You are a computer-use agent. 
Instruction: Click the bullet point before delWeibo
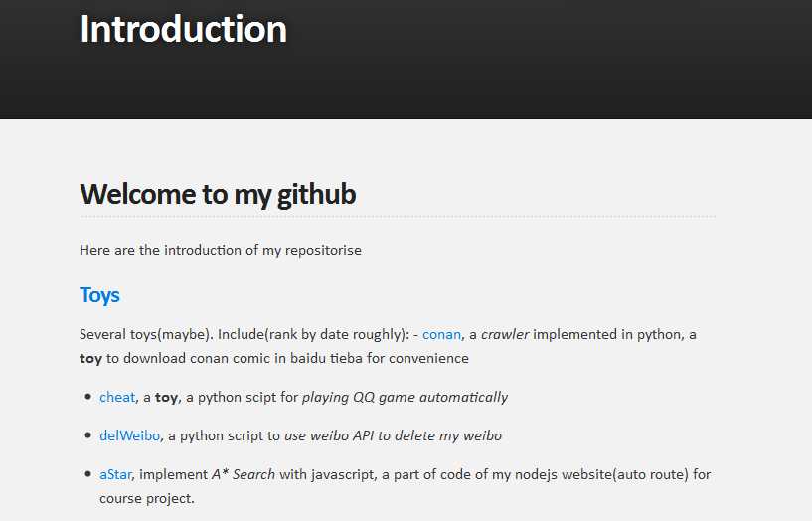(x=87, y=436)
